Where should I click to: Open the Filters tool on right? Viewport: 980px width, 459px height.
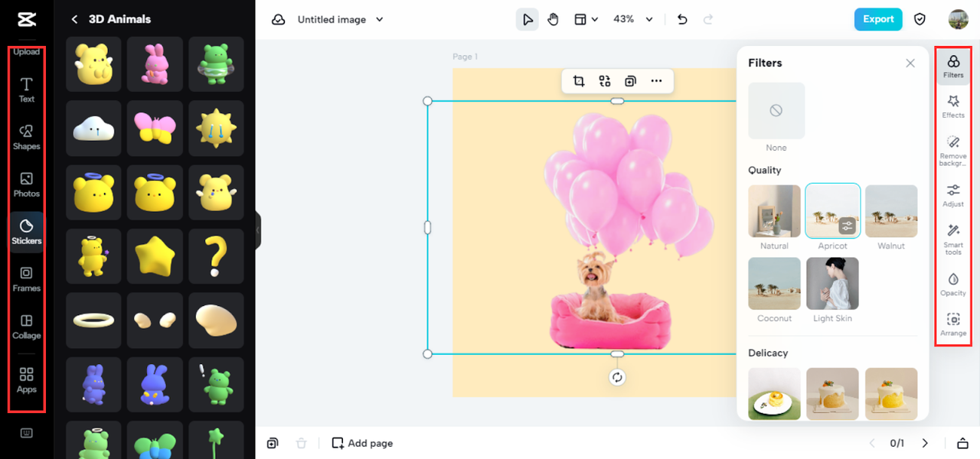953,67
